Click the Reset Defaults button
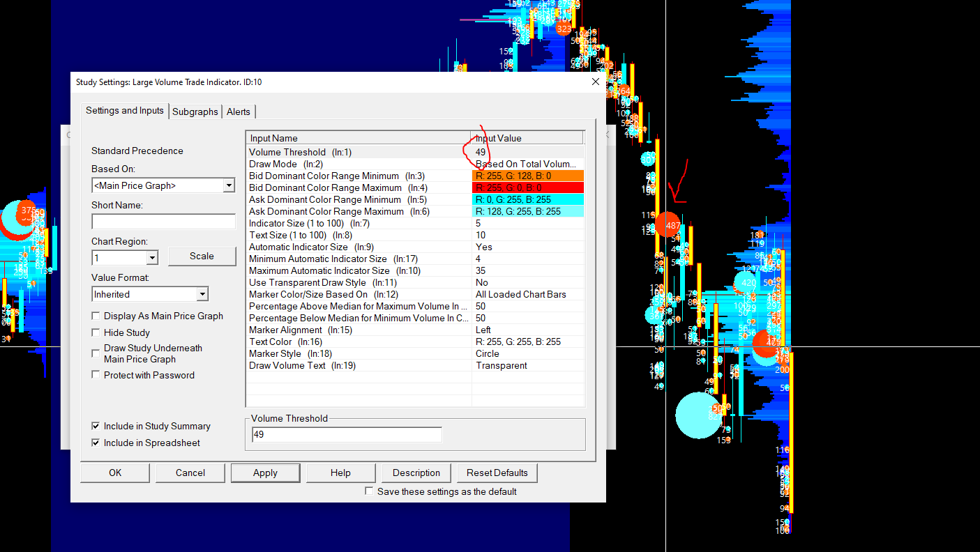Image resolution: width=980 pixels, height=552 pixels. pyautogui.click(x=497, y=473)
